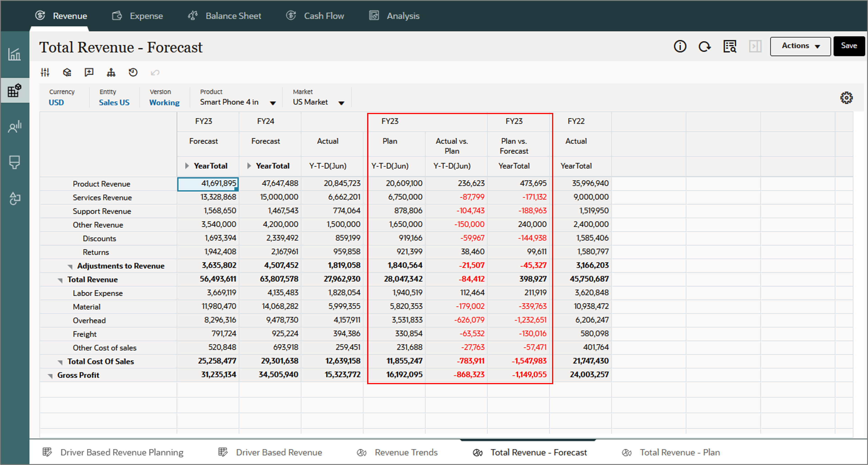Click the data validation icon beside refresh

pyautogui.click(x=730, y=47)
